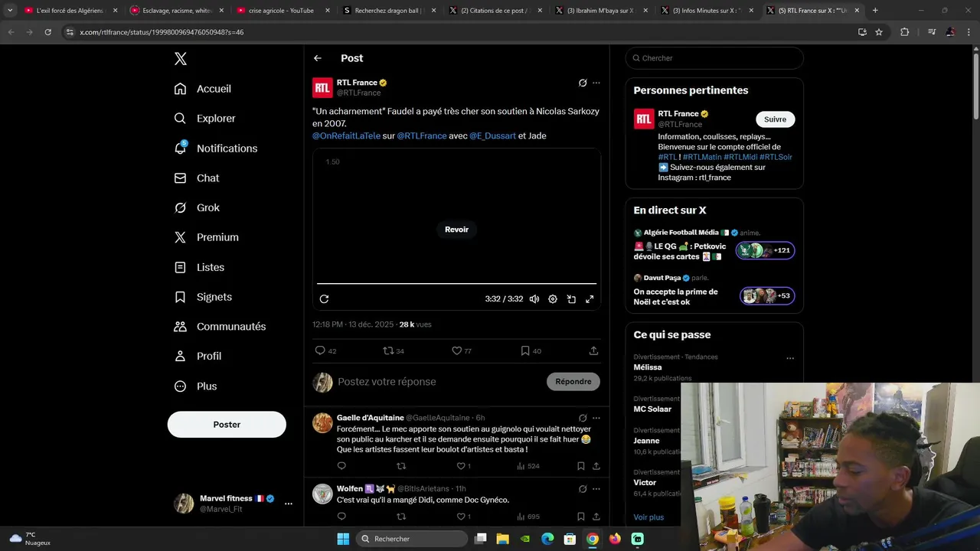Expand the Plus menu in sidebar
The image size is (980, 551).
click(x=196, y=386)
